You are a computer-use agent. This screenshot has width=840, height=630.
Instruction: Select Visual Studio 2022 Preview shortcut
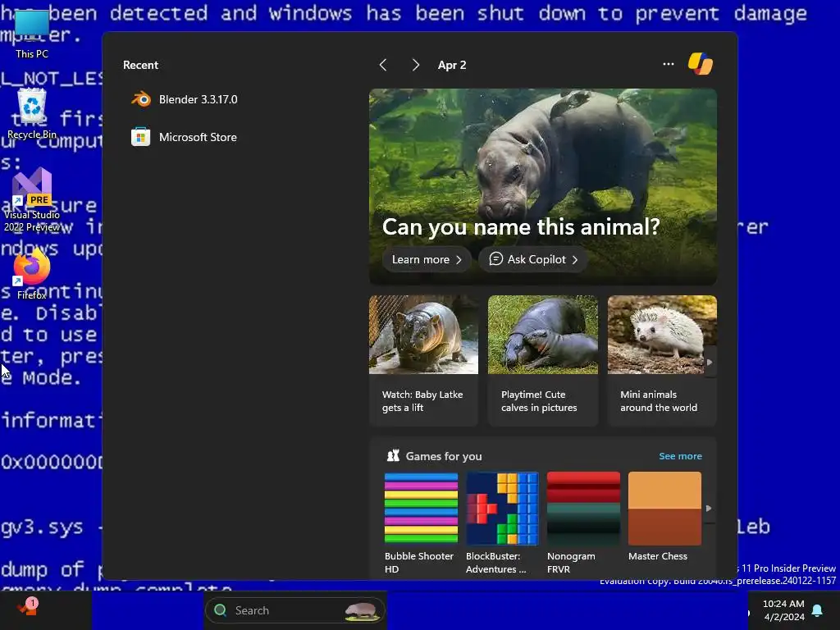(x=32, y=200)
